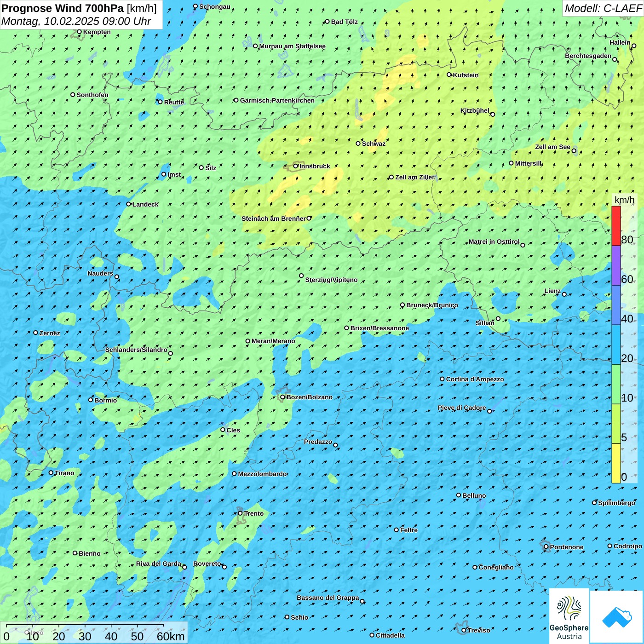The width and height of the screenshot is (644, 644).
Task: Click the Garmisch-Partenkirchen label
Action: click(x=277, y=100)
